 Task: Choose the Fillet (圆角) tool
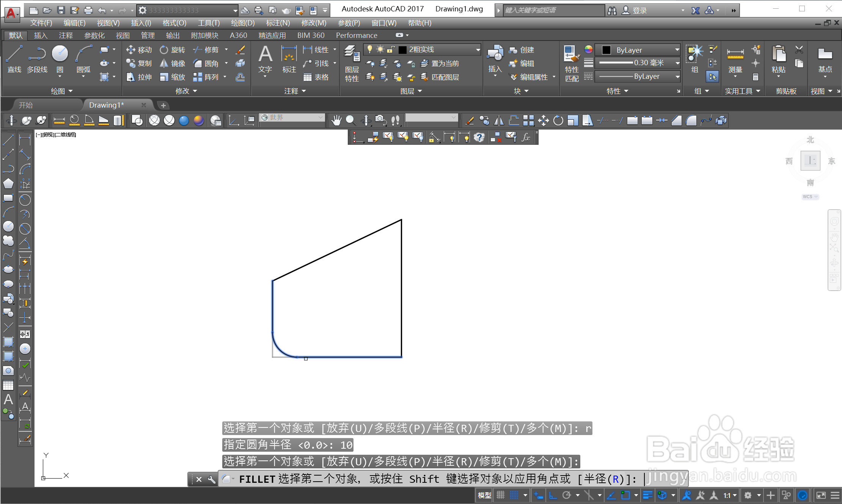206,63
